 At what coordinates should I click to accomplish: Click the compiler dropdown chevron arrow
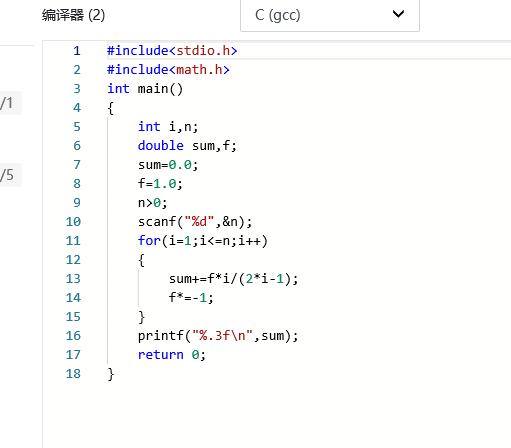(x=398, y=14)
